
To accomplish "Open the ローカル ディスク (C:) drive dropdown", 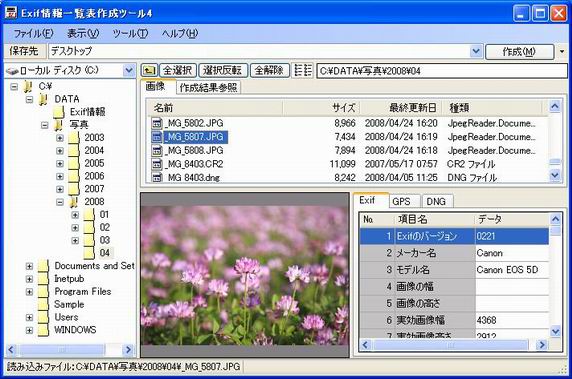I will 129,70.
